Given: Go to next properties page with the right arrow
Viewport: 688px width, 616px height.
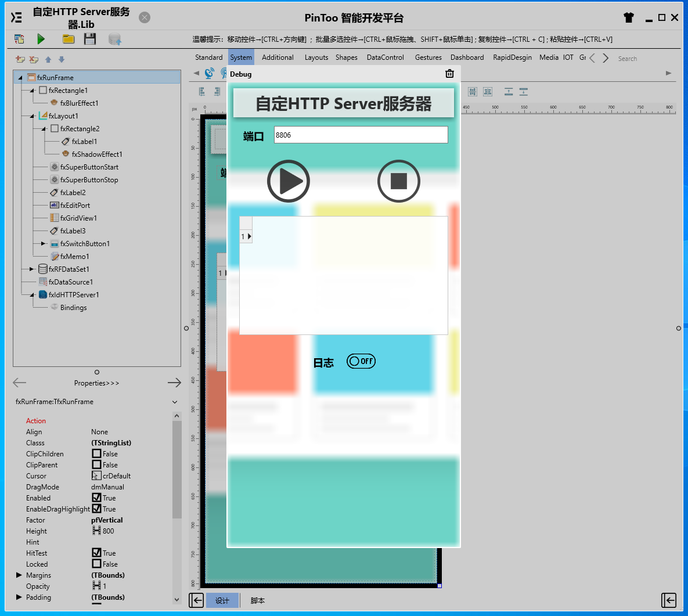Looking at the screenshot, I should tap(174, 383).
